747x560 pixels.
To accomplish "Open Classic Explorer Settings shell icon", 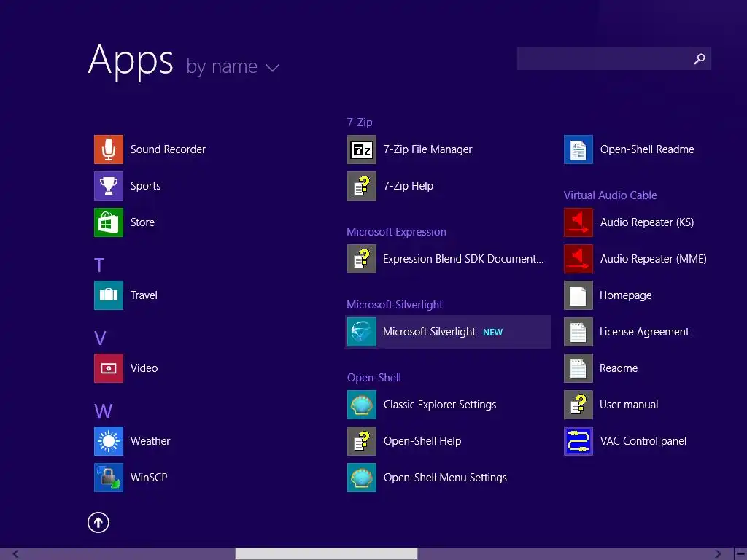I will [362, 405].
